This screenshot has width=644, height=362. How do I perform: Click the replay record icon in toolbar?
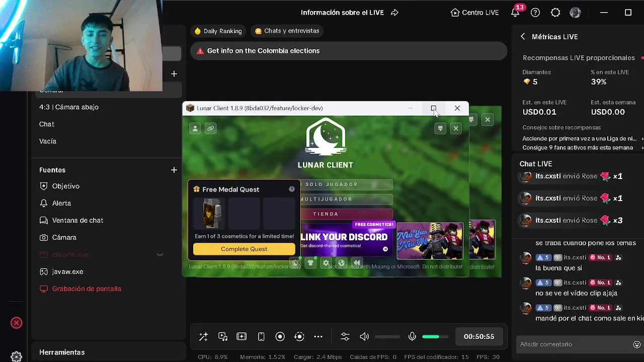299,337
